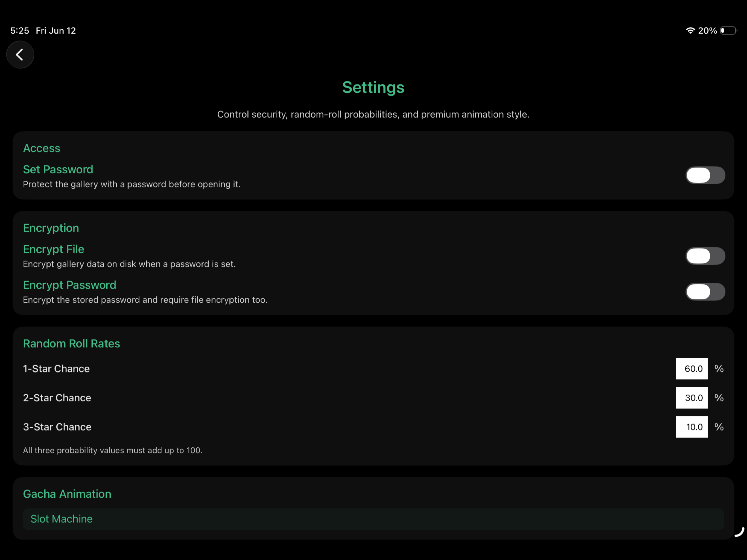Tap the 5:25 clock in status bar
The width and height of the screenshot is (747, 560).
click(20, 31)
